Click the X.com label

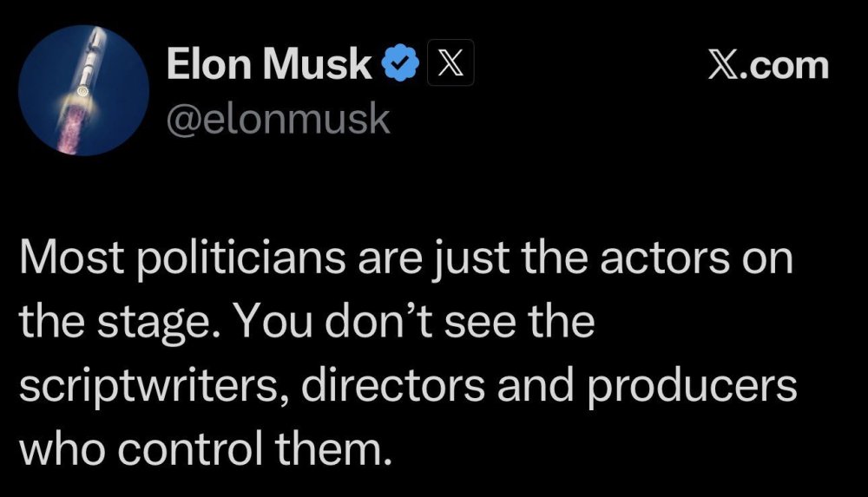pos(768,66)
